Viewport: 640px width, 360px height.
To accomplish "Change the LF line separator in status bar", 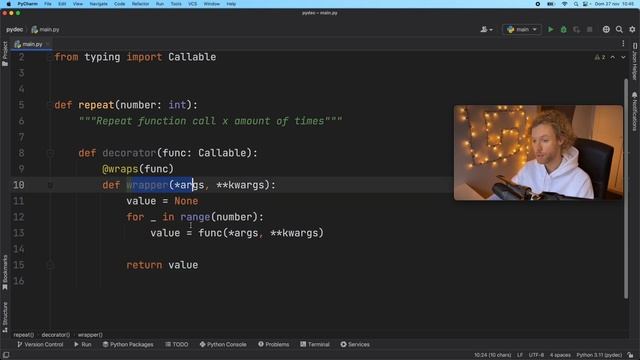I will click(520, 355).
